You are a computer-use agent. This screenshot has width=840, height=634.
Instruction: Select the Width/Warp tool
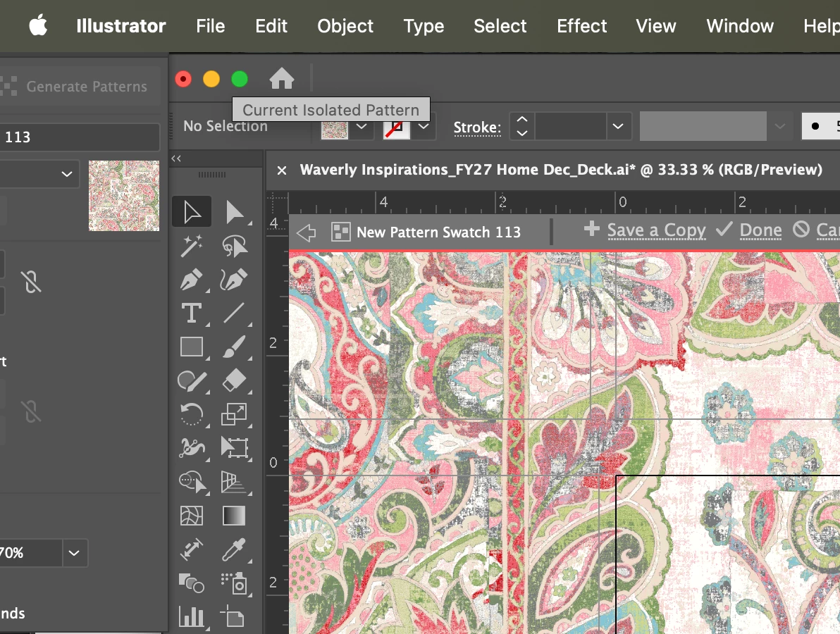click(x=192, y=448)
